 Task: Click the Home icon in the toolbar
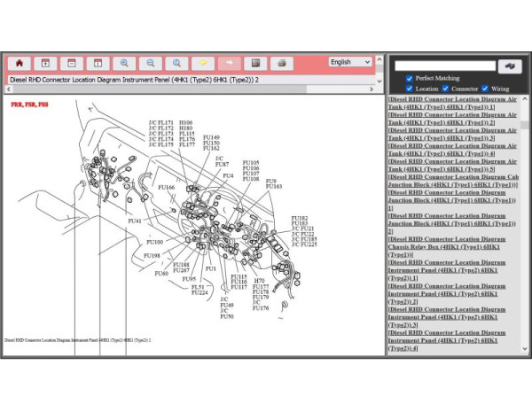19,63
